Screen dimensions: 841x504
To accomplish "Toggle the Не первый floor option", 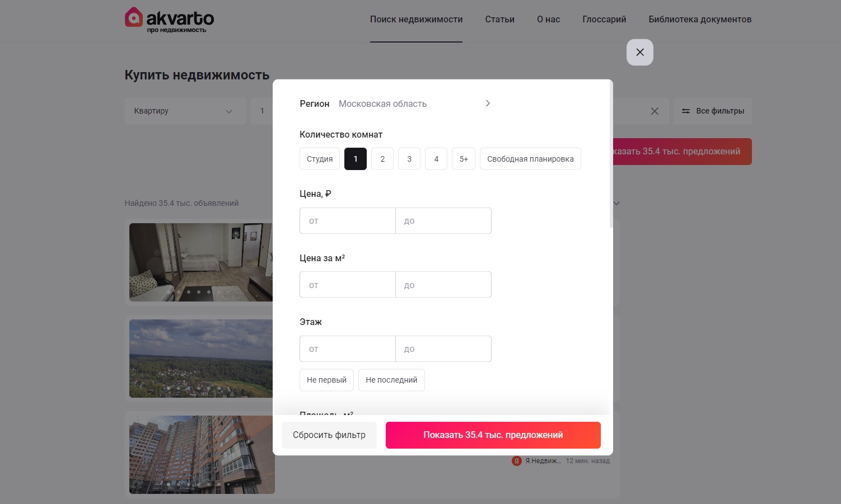I will (326, 380).
